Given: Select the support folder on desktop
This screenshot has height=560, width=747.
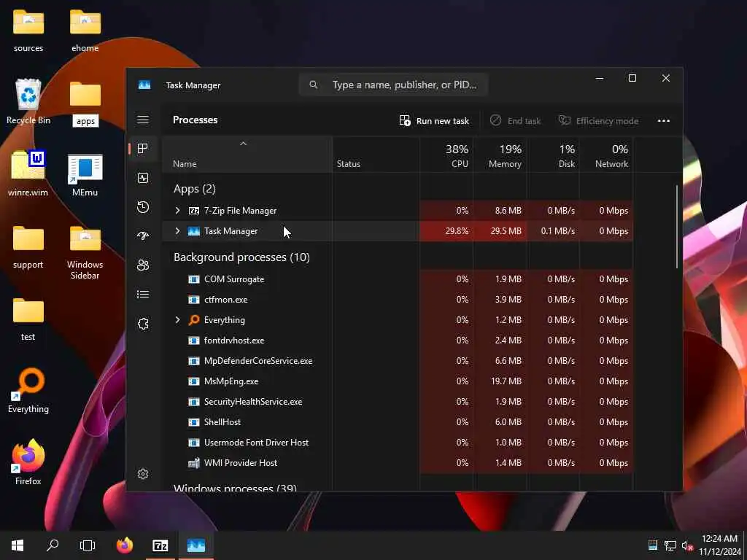Looking at the screenshot, I should (28, 248).
